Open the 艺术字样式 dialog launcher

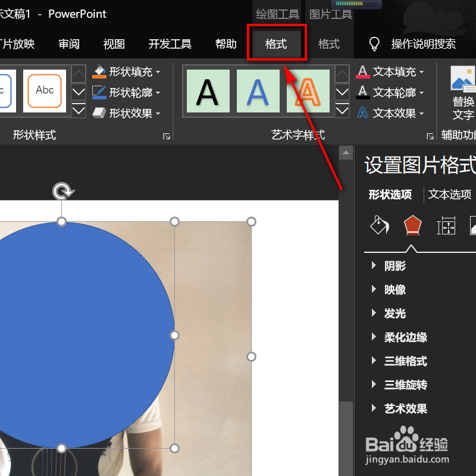[x=430, y=136]
